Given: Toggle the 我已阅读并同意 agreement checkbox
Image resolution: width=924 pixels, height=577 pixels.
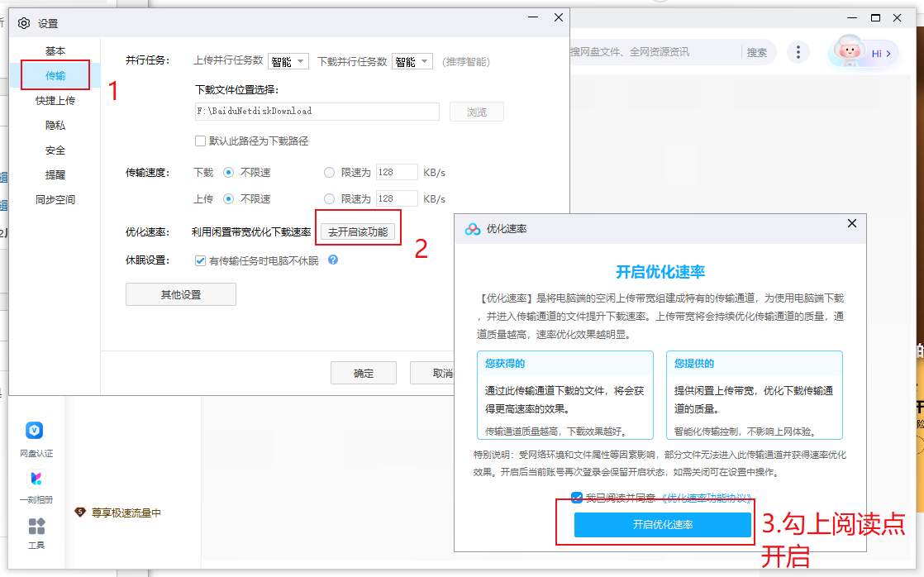Looking at the screenshot, I should point(577,498).
